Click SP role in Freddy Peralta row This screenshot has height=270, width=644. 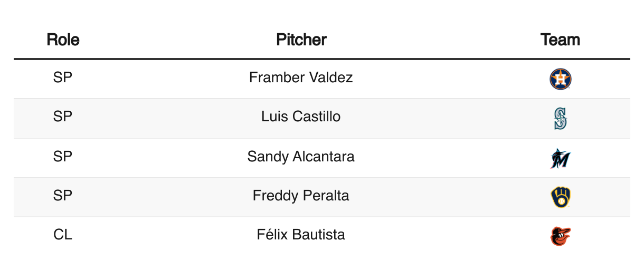coord(63,196)
